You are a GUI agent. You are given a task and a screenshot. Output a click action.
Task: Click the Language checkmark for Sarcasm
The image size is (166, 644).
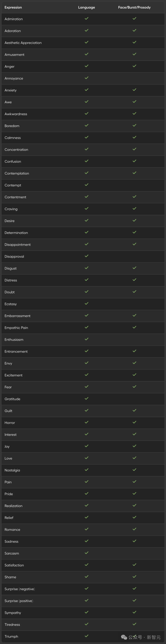[x=87, y=553]
